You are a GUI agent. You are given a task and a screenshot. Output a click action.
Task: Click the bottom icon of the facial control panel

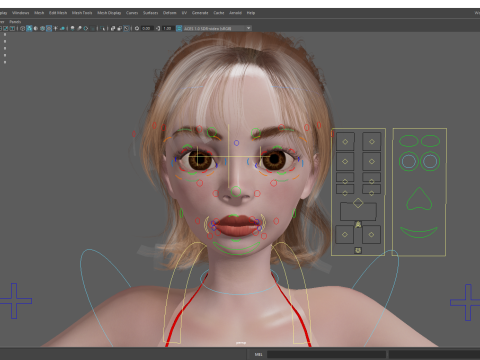358,250
